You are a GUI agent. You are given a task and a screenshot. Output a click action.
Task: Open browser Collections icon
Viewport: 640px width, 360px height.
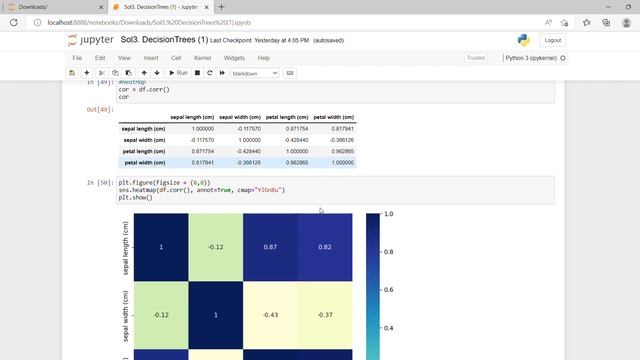(x=607, y=22)
